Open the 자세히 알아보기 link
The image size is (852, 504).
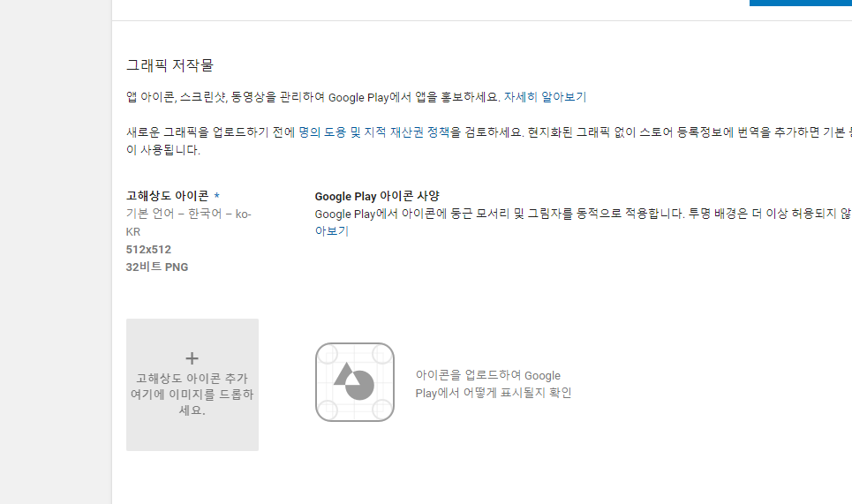pos(545,97)
